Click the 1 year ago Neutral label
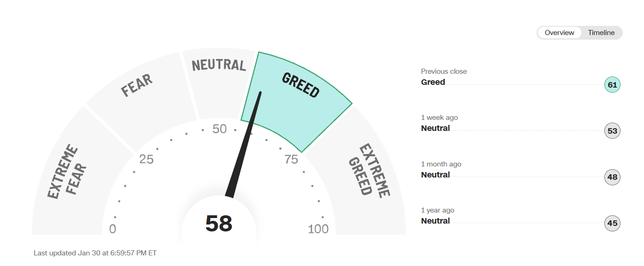 click(x=435, y=221)
